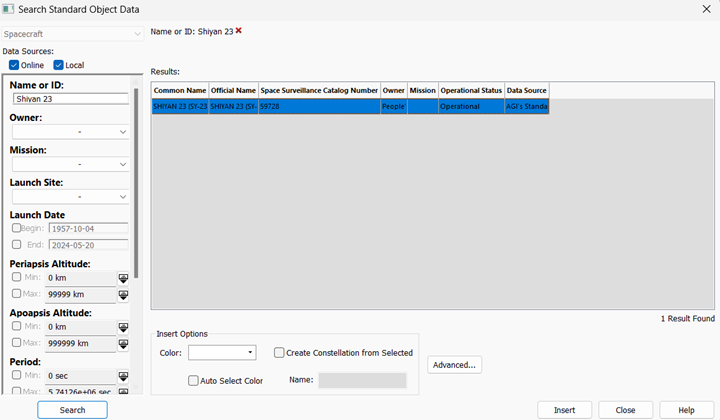Click the dialog's window icon in title bar
This screenshot has height=420, width=720.
click(8, 9)
